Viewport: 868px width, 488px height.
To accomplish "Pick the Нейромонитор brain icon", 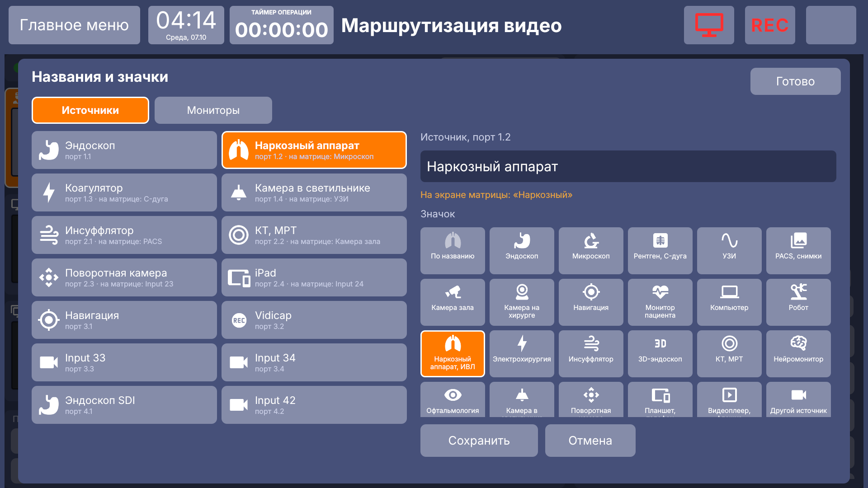I will click(798, 353).
